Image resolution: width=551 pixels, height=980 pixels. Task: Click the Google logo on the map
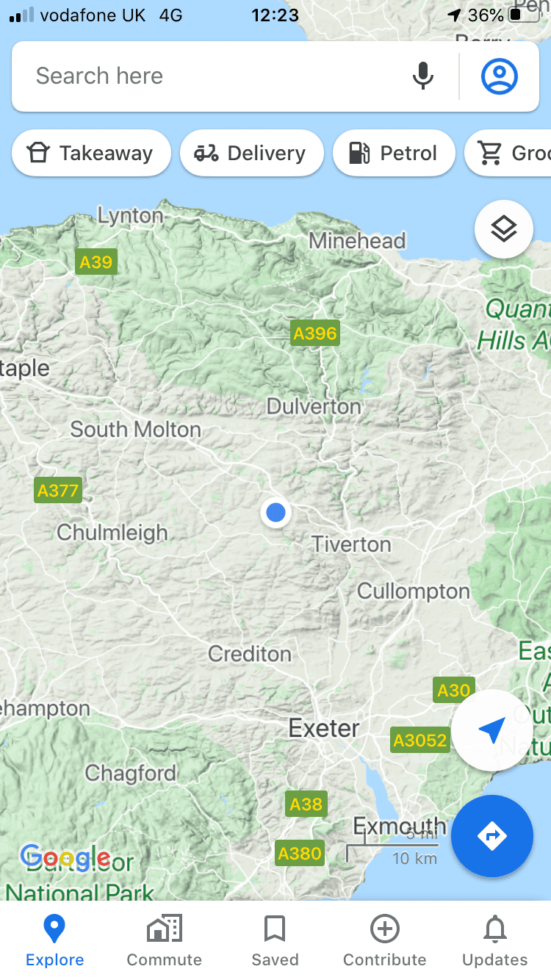pos(65,857)
